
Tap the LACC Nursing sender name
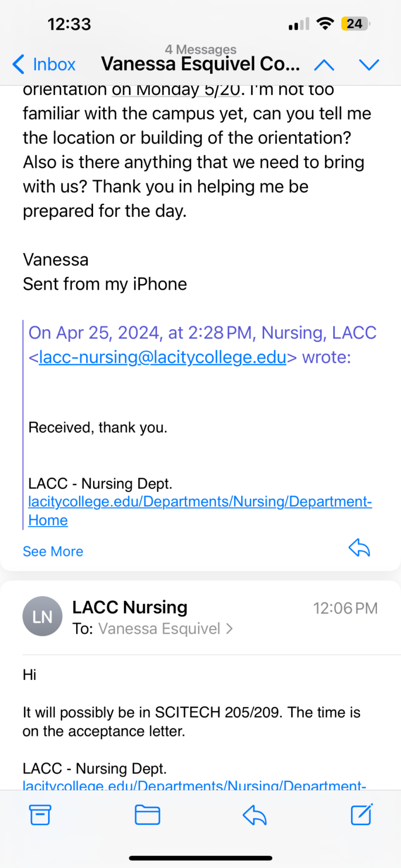point(130,607)
